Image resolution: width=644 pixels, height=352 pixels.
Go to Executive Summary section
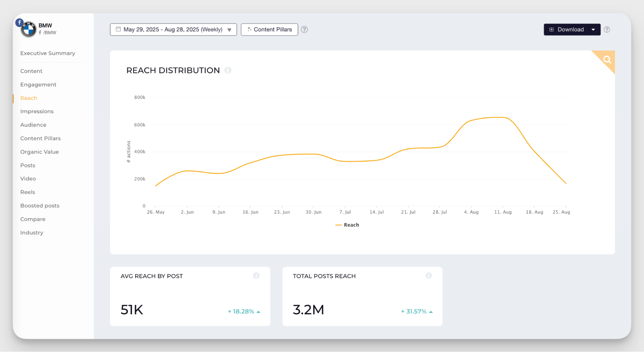[48, 53]
